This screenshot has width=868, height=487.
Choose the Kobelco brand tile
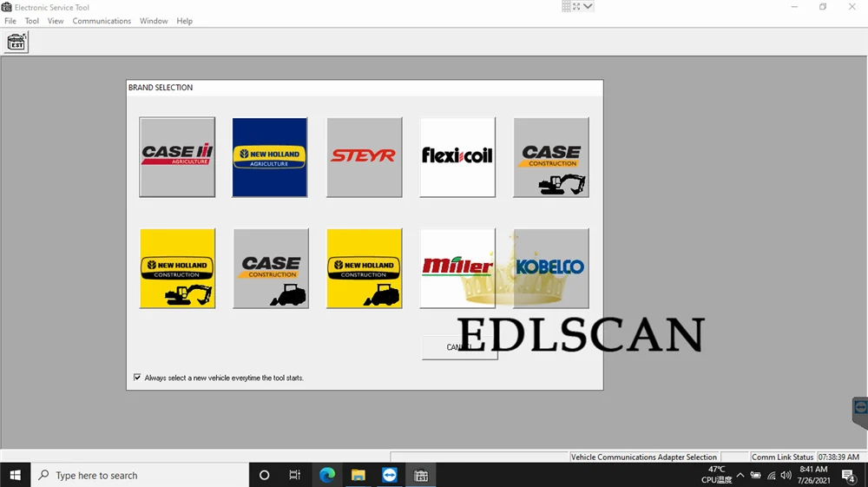click(x=551, y=268)
